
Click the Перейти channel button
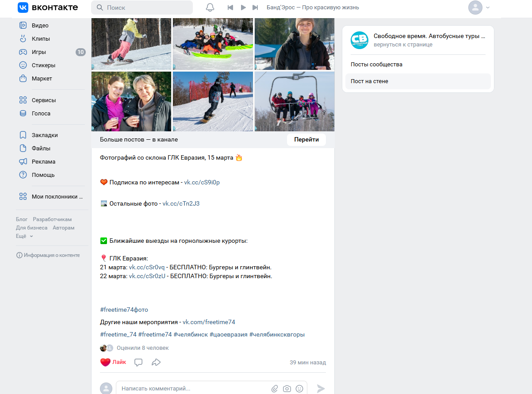point(306,140)
